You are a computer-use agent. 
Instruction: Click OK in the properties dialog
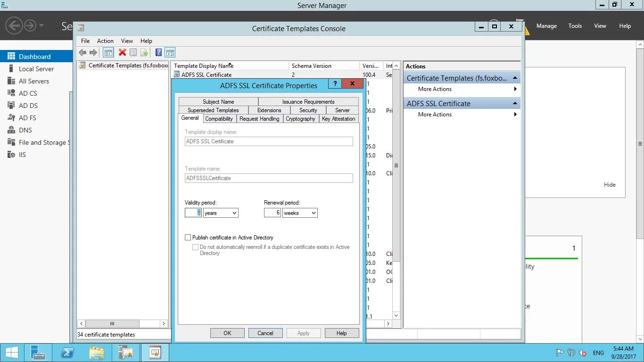coord(227,333)
